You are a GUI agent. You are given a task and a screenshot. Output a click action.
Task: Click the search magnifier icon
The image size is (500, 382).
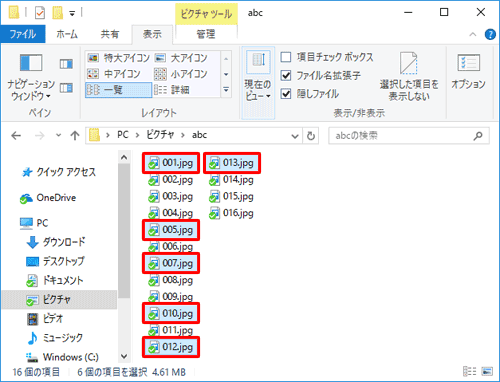click(x=478, y=136)
